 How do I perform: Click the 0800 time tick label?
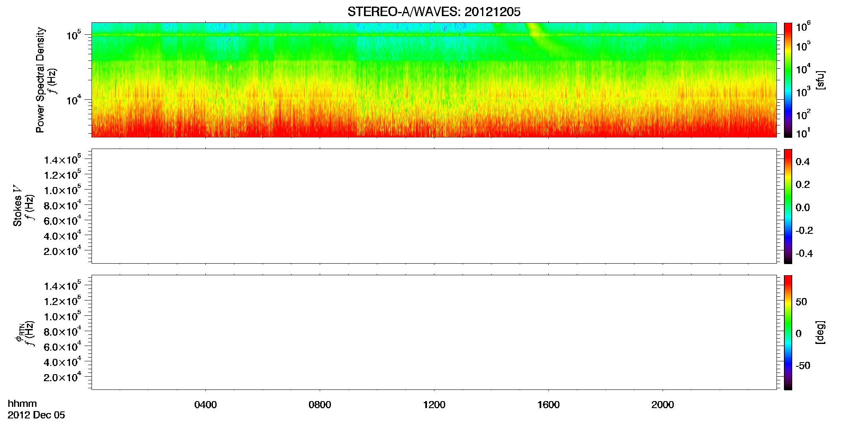point(320,405)
